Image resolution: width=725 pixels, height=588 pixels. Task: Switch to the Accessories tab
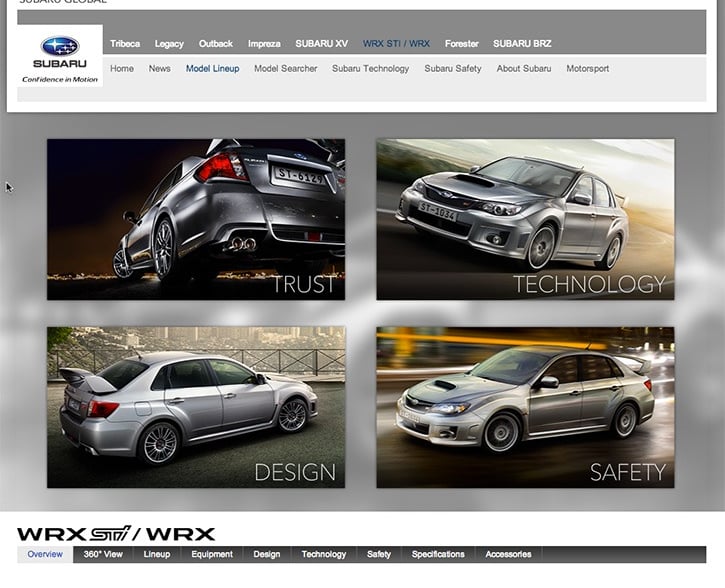coord(508,554)
